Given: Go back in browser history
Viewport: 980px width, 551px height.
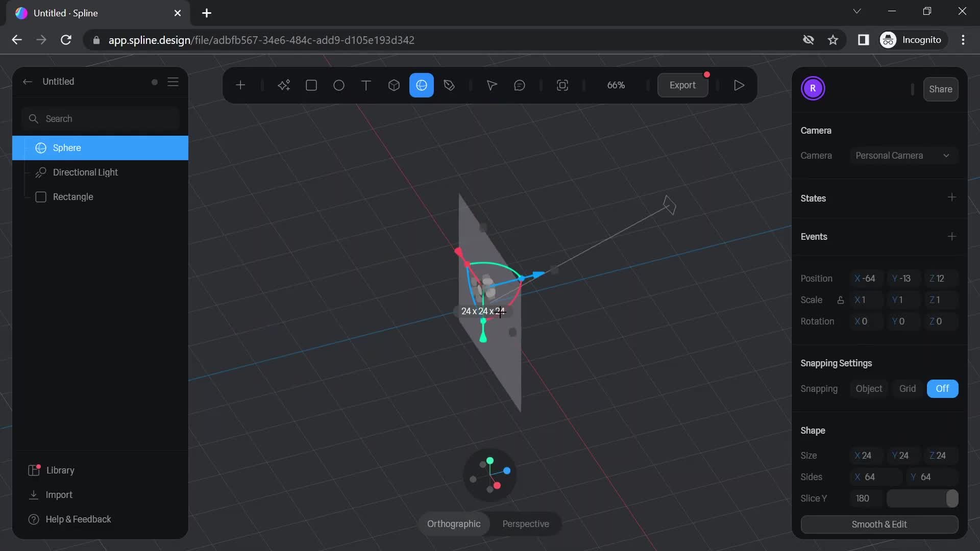Looking at the screenshot, I should (x=17, y=40).
